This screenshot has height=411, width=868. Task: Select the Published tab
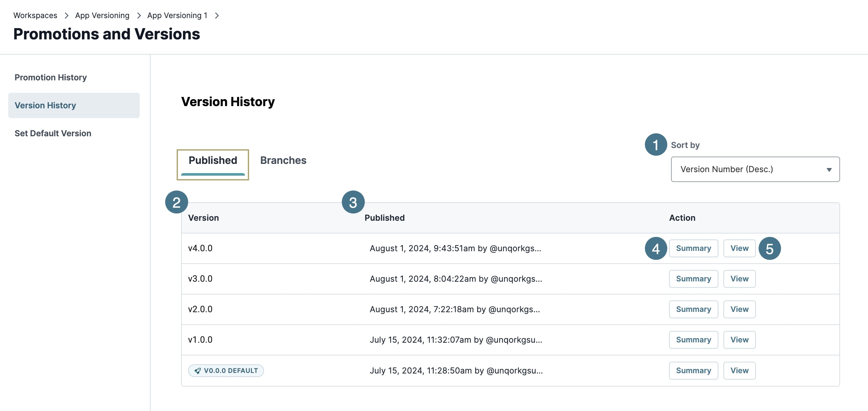click(213, 160)
